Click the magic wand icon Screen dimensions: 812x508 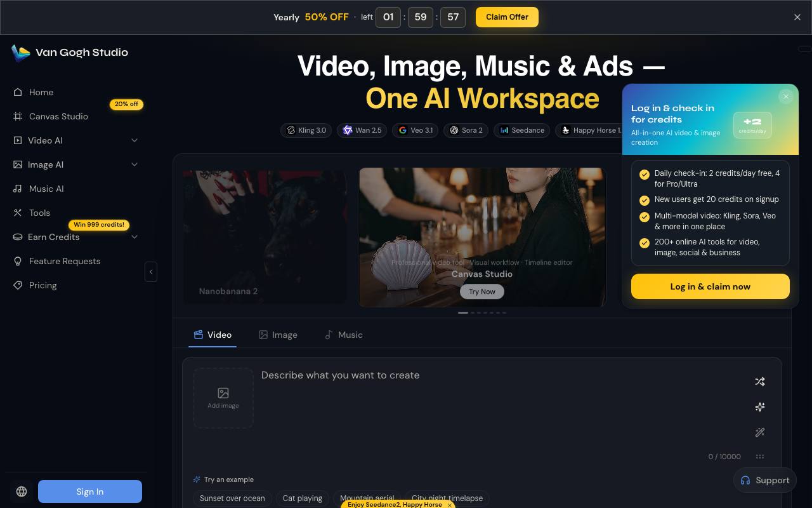[760, 432]
